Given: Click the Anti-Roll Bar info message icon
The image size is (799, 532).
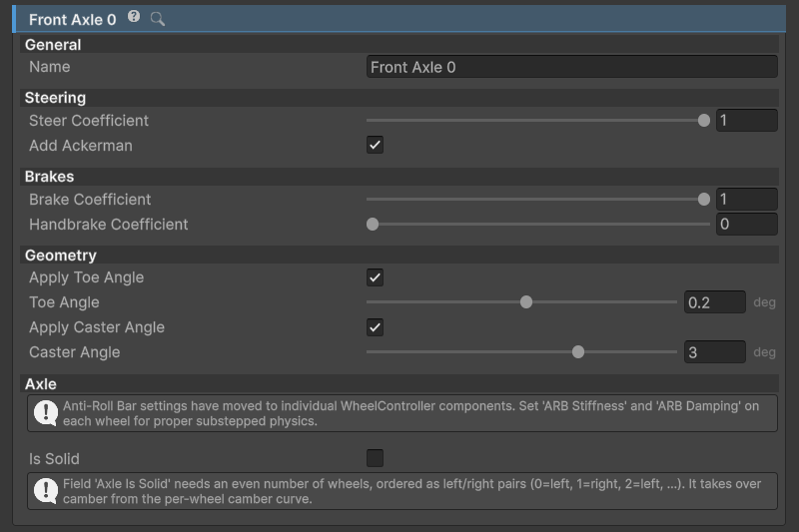Looking at the screenshot, I should click(x=45, y=413).
